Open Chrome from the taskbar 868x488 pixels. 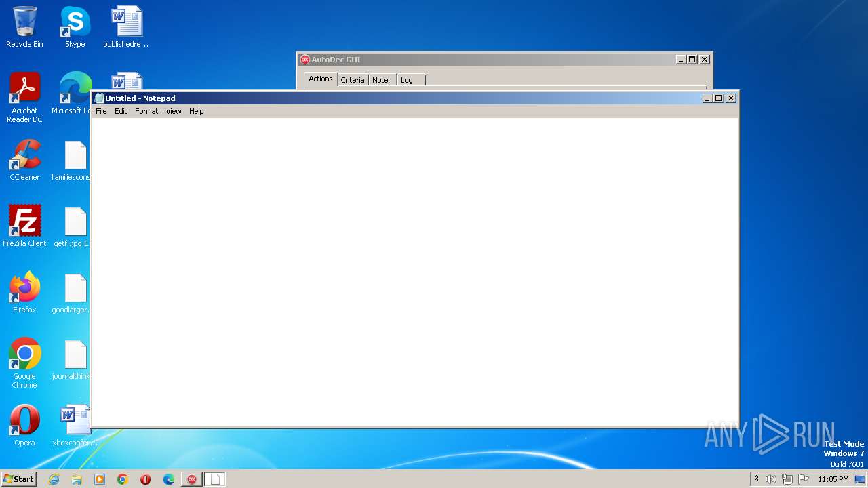click(x=123, y=479)
